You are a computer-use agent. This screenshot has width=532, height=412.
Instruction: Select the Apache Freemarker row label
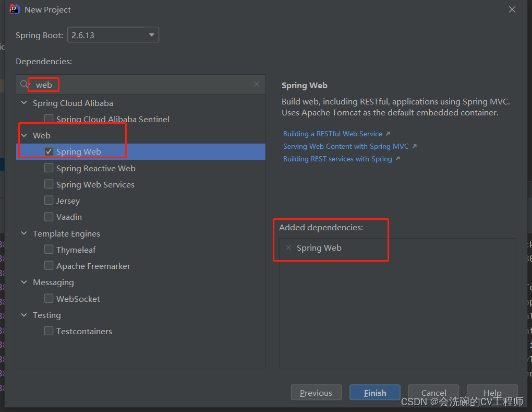(x=93, y=266)
